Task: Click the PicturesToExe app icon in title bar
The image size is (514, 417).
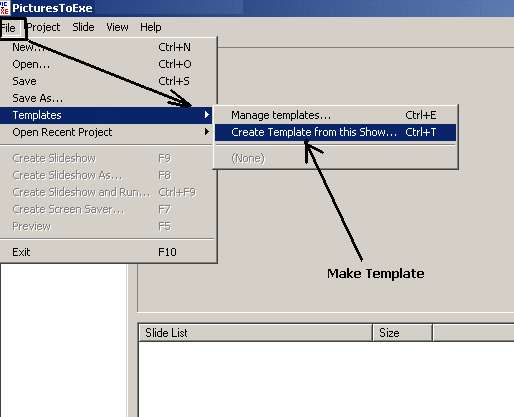Action: (4, 8)
